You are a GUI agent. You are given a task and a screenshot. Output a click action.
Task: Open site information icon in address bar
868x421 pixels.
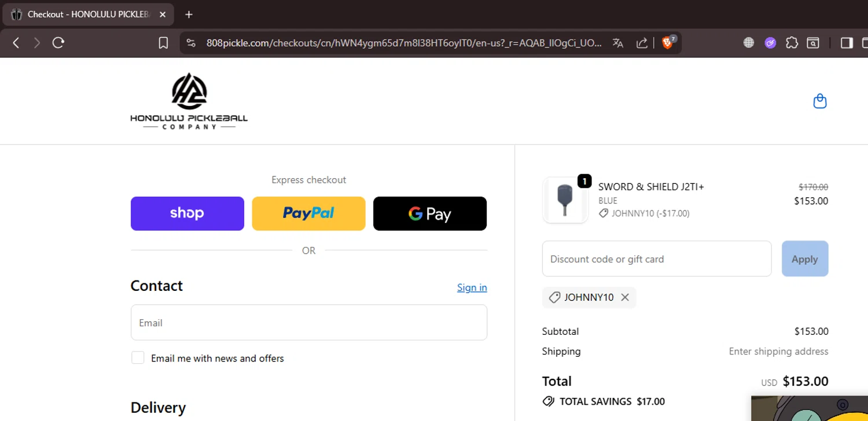192,43
